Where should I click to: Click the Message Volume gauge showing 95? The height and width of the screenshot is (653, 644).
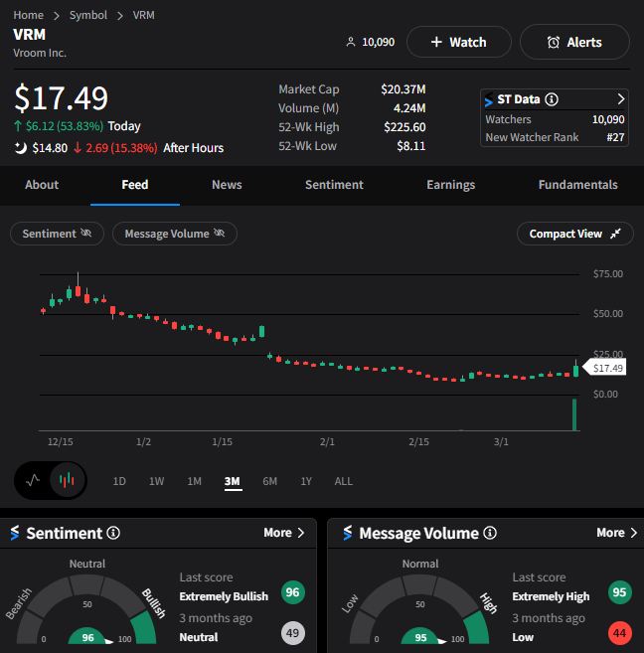[419, 609]
